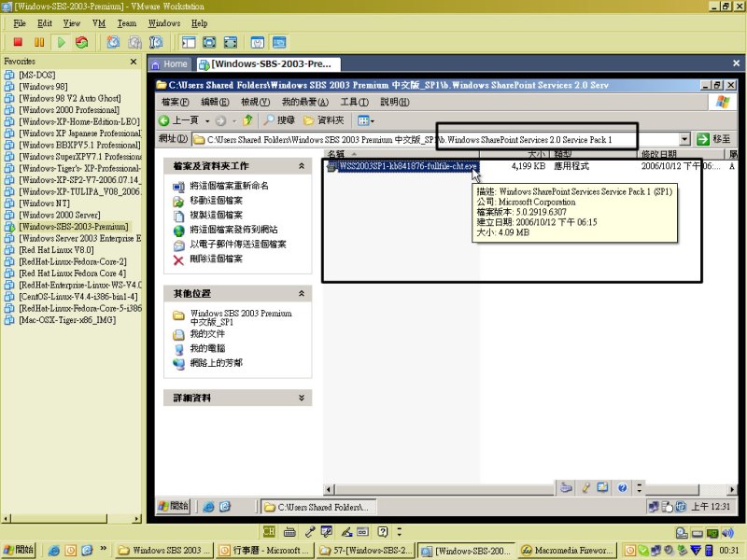Click the host 開始 Start button

point(19,550)
